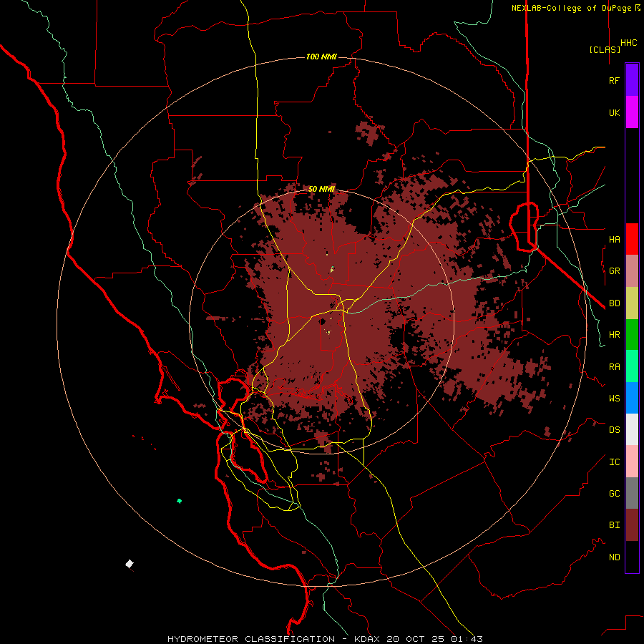
Task: Click the UK magenta legend swatch
Action: [x=632, y=112]
